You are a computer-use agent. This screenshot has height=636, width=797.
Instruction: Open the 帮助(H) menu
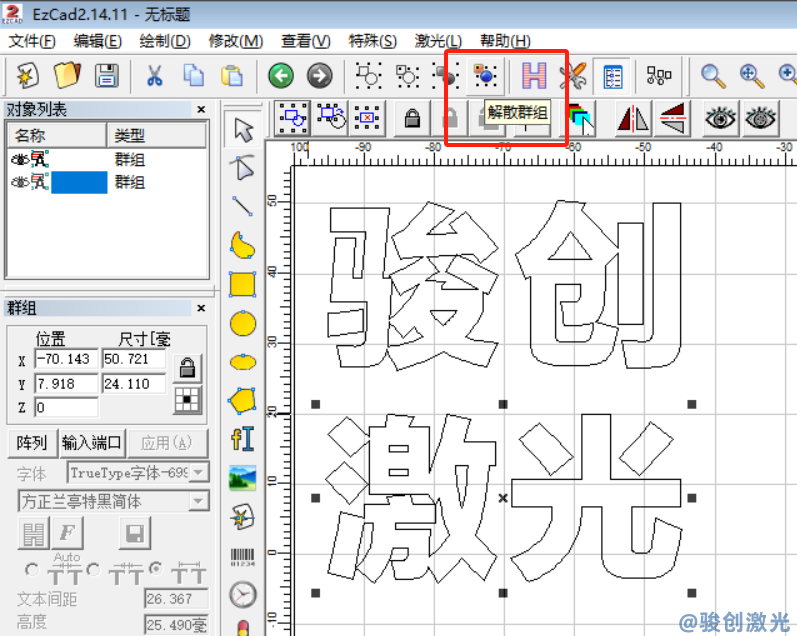click(505, 41)
